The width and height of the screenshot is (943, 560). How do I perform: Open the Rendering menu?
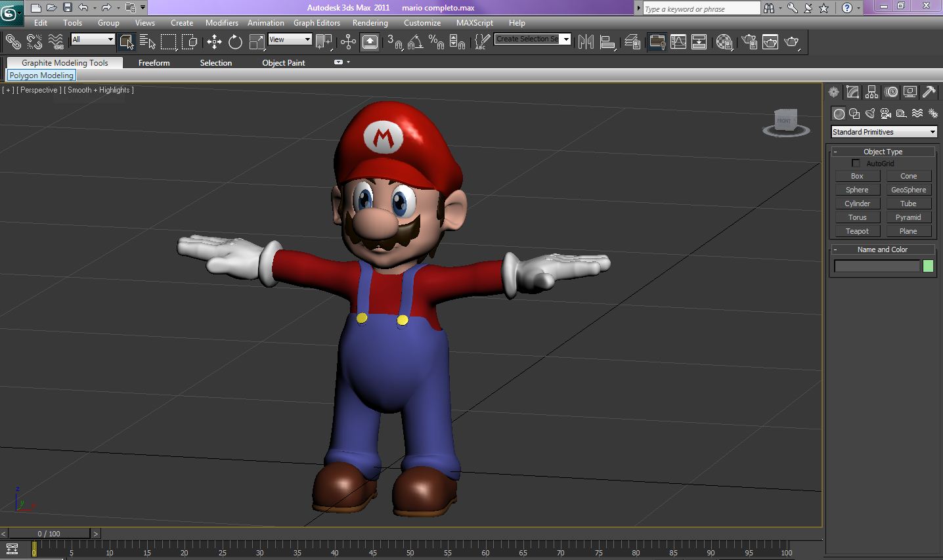point(370,22)
